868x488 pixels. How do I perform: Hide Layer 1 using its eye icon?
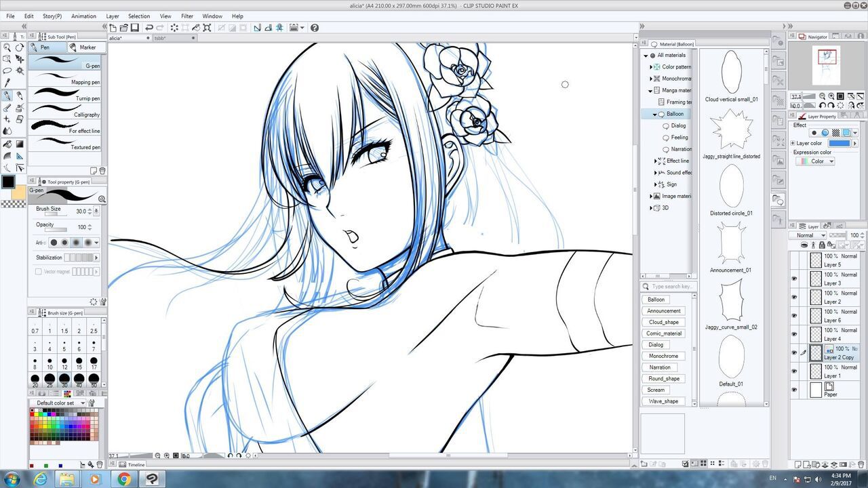pos(794,371)
